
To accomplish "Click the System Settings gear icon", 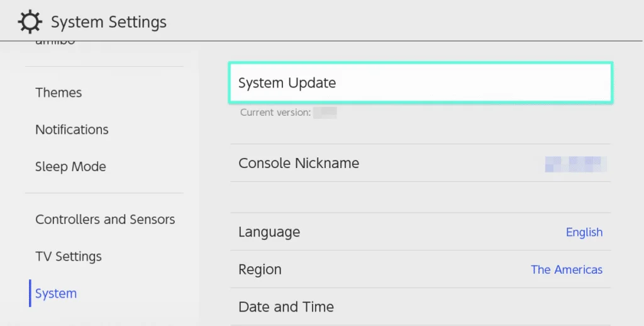I will (29, 22).
